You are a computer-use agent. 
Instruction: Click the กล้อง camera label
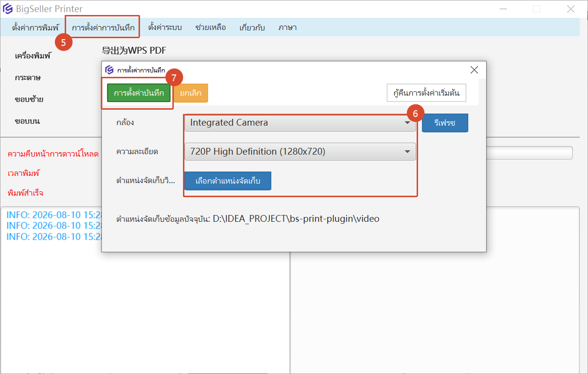coord(125,123)
